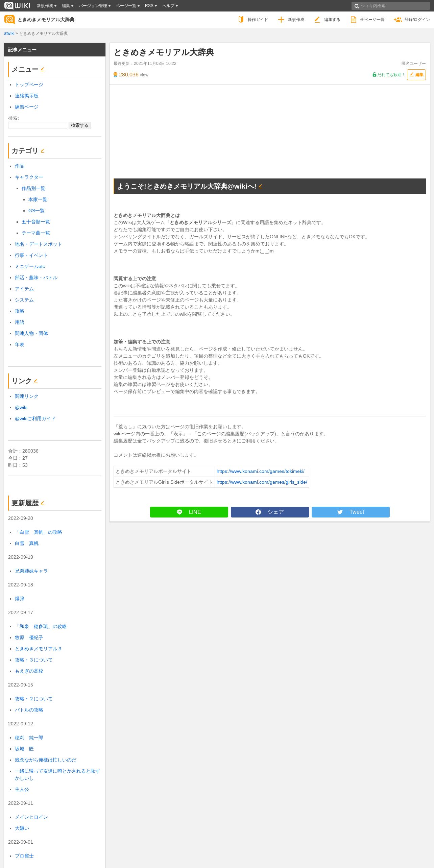
Task: Click edit pencil next to リンク heading
Action: 36,381
